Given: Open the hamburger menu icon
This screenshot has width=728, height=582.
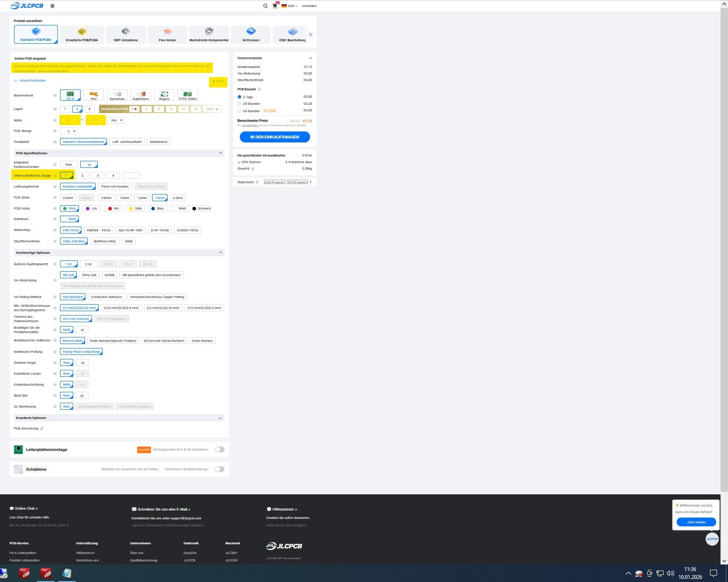Looking at the screenshot, I should tap(53, 6).
